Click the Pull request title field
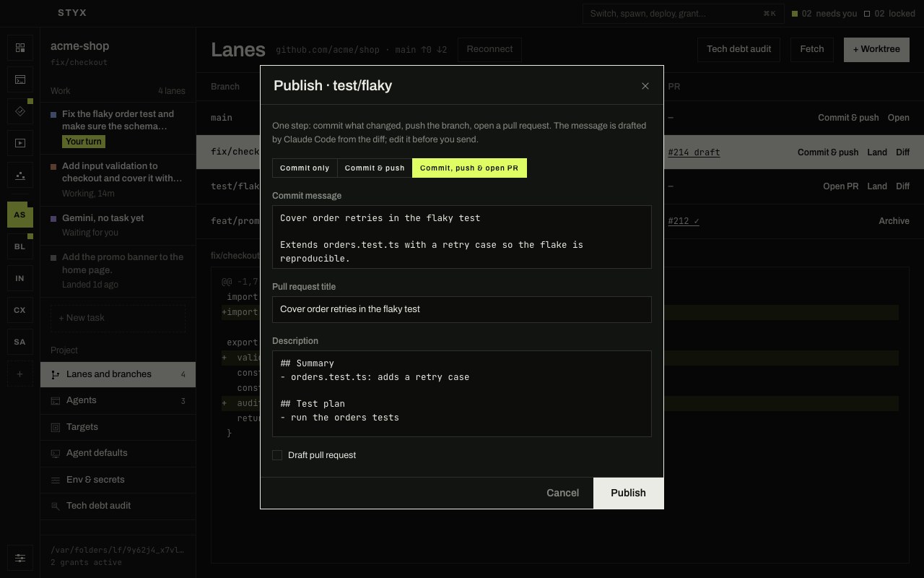This screenshot has width=924, height=578. pyautogui.click(x=462, y=309)
